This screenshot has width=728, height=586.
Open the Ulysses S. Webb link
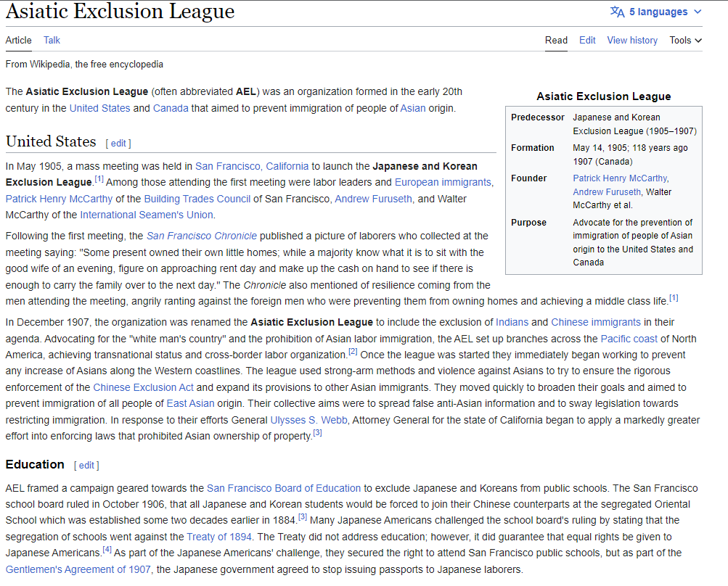(308, 420)
